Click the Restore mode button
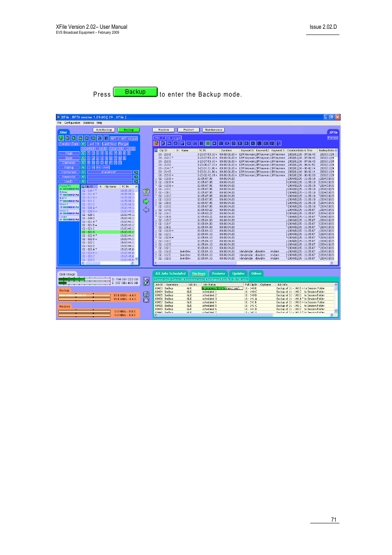Image resolution: width=392 pixels, height=555 pixels. pyautogui.click(x=164, y=130)
